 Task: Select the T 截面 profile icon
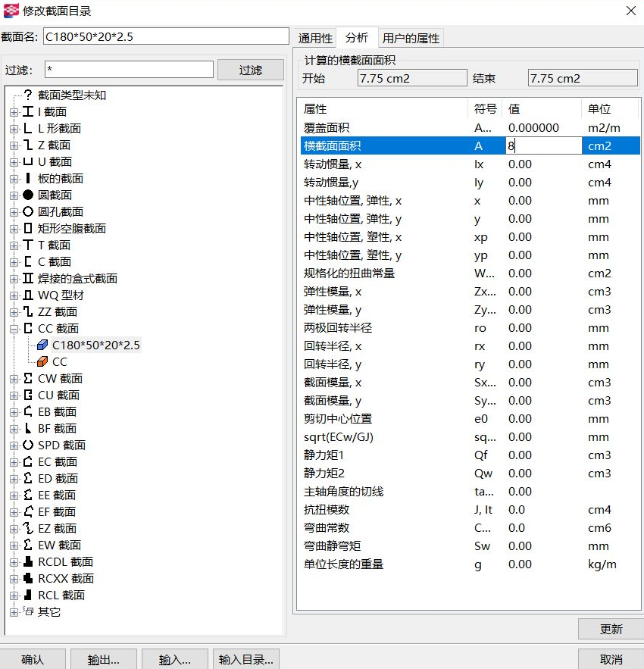click(28, 245)
